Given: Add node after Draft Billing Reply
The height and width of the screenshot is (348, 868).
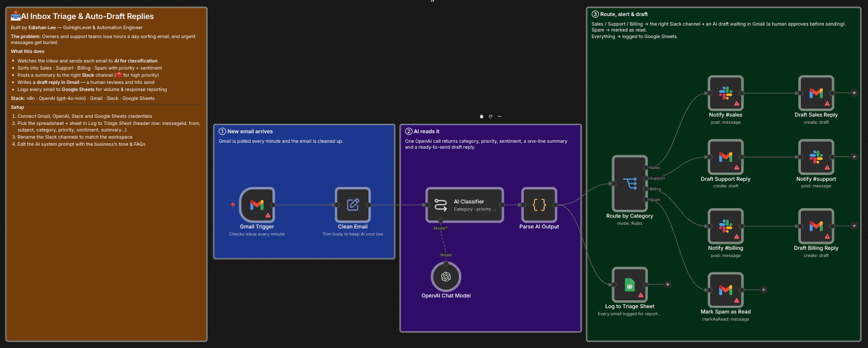Looking at the screenshot, I should 854,226.
